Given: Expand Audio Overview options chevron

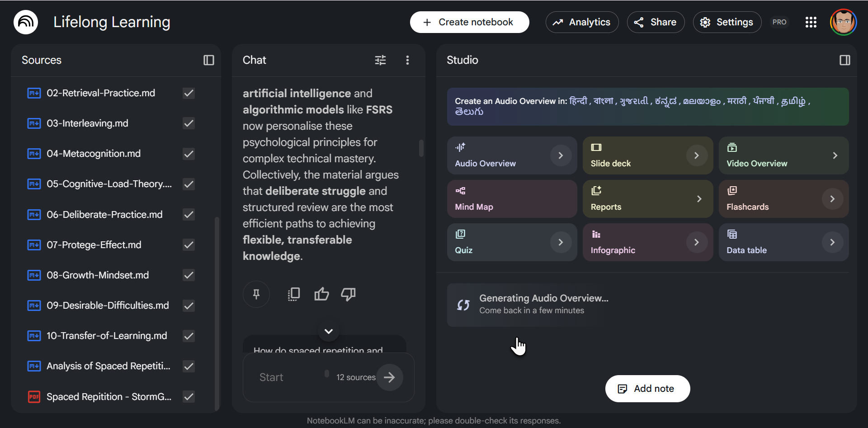Looking at the screenshot, I should click(x=561, y=155).
